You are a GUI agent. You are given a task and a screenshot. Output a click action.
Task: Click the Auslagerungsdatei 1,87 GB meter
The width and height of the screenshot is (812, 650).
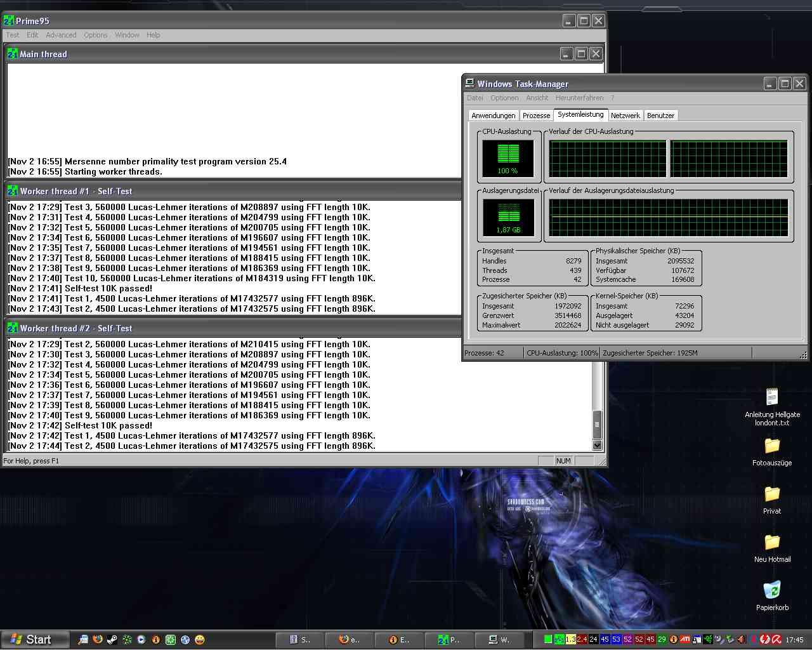point(508,217)
